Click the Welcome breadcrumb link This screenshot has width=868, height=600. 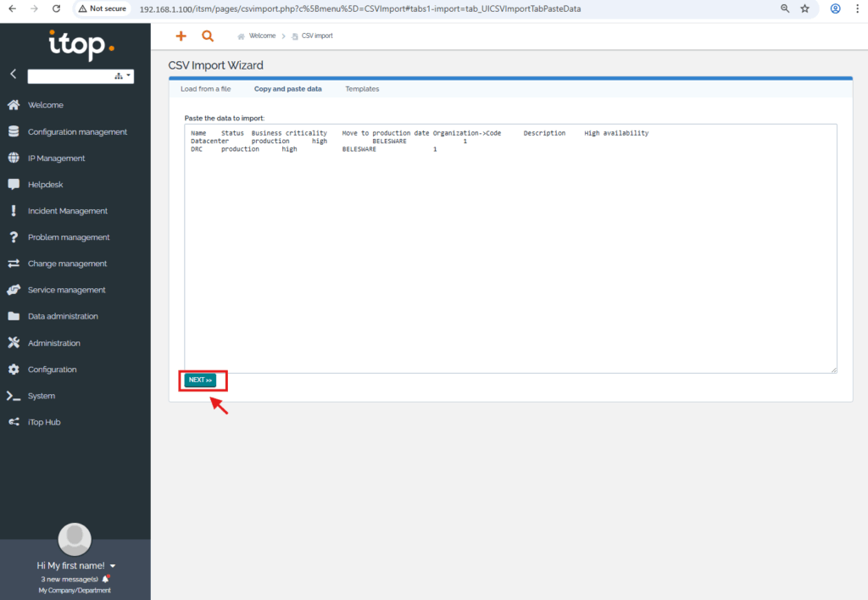tap(262, 36)
